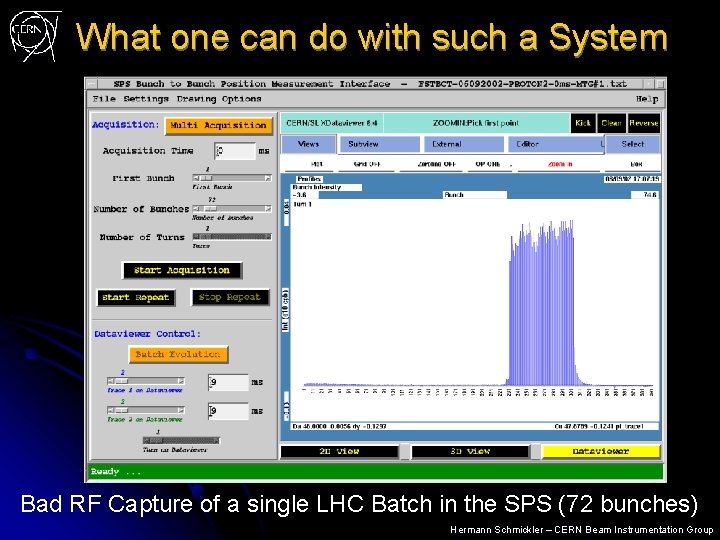Image resolution: width=720 pixels, height=540 pixels.
Task: Switch to the 3D View tab
Action: tap(470, 451)
